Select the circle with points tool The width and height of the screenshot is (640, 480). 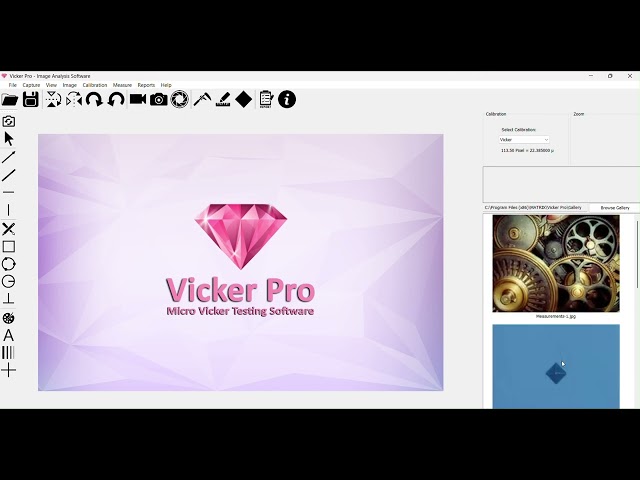[9, 264]
